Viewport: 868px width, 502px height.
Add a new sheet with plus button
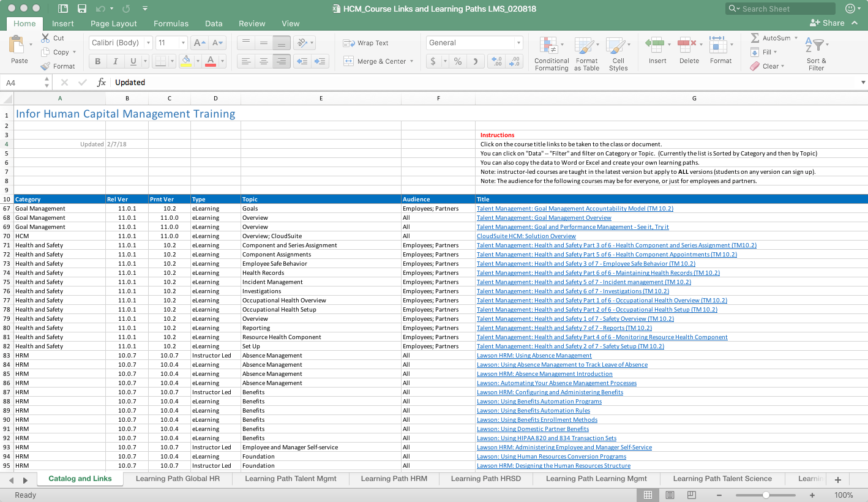(838, 479)
